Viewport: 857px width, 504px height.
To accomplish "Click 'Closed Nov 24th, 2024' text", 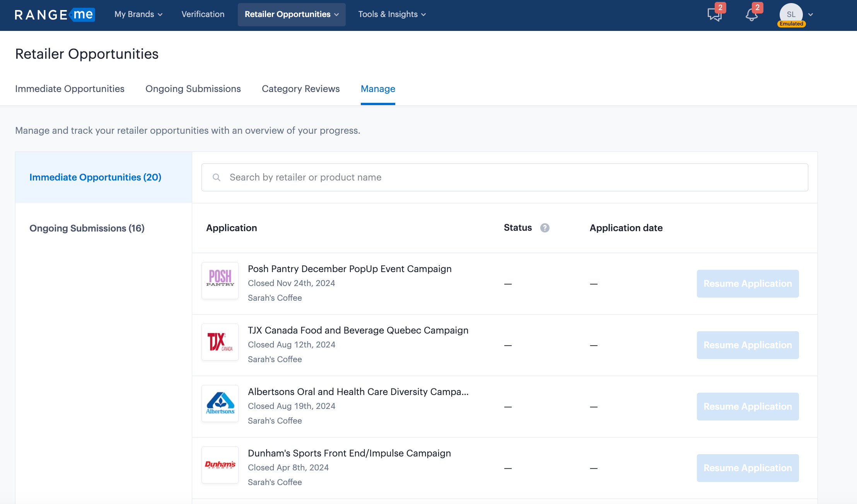I will (291, 283).
